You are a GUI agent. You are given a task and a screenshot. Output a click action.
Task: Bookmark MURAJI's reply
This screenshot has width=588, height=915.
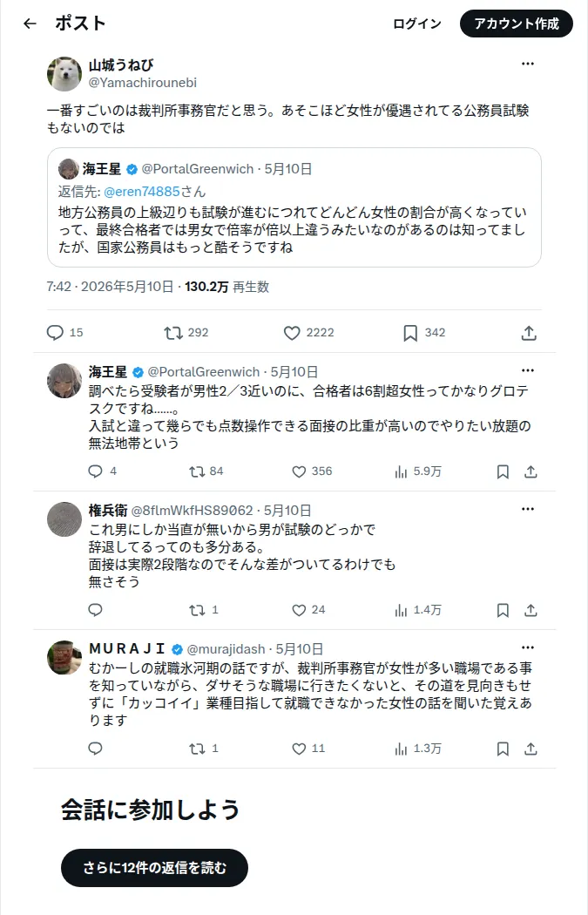coord(503,749)
